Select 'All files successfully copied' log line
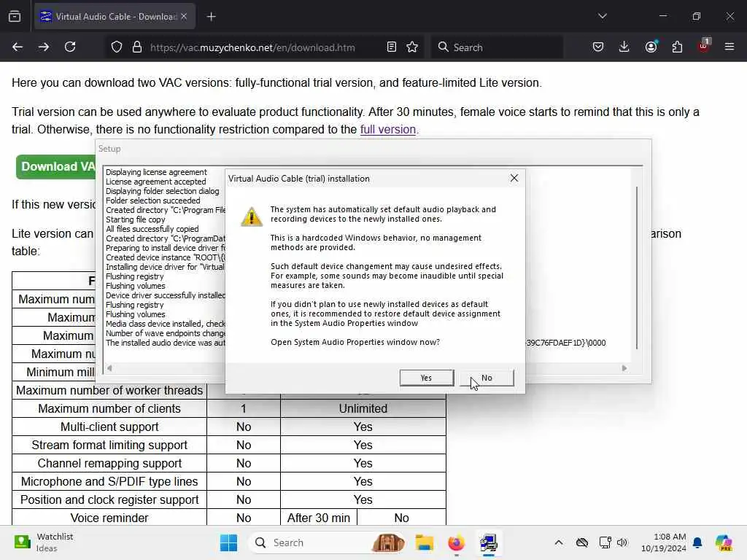This screenshot has height=560, width=747. click(152, 229)
